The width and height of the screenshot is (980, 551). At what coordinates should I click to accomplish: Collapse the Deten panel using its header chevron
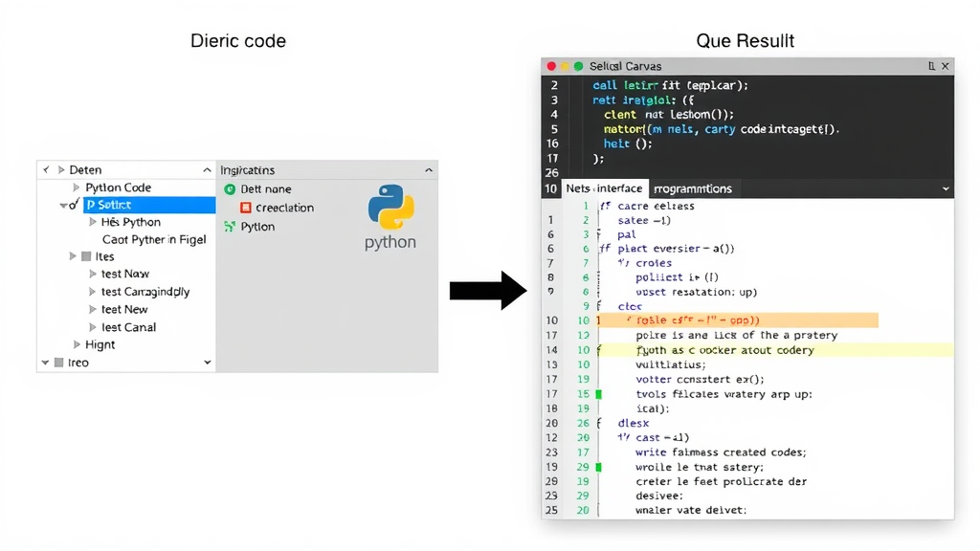tap(208, 169)
